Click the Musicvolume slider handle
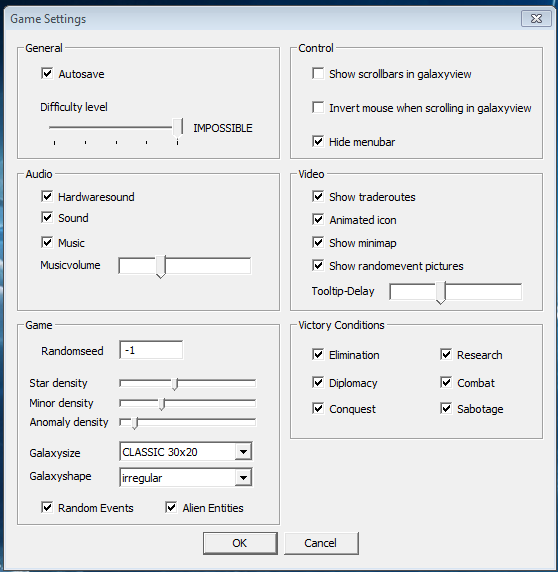 tap(160, 267)
